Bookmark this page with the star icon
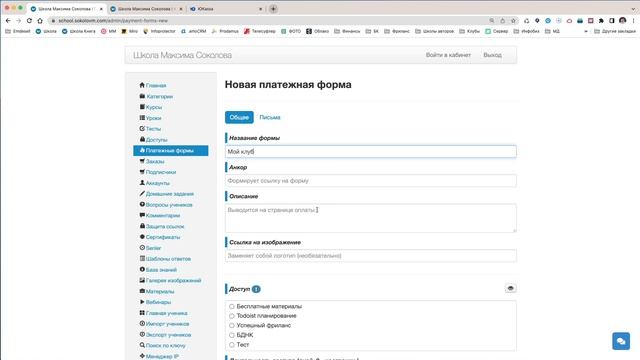This screenshot has width=640, height=360. coord(513,20)
